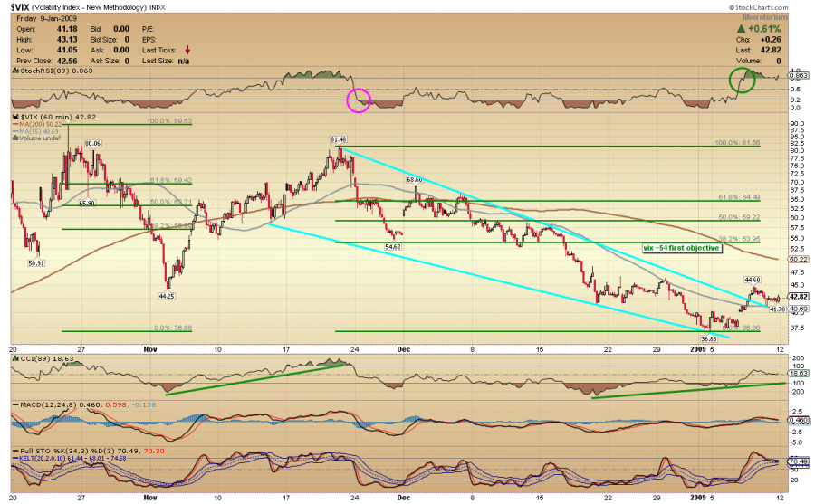Click the 68.60 price label
Screen dimensions: 815x504
414,179
